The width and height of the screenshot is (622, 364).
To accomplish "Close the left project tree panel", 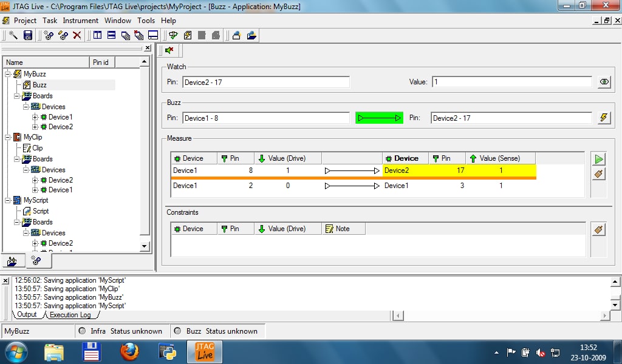I will point(148,48).
